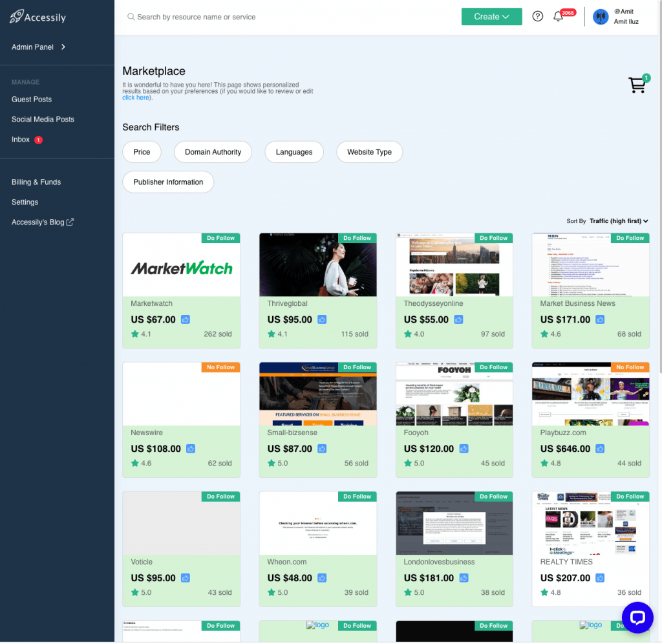Open the Price filter
The image size is (662, 644).
coord(142,152)
